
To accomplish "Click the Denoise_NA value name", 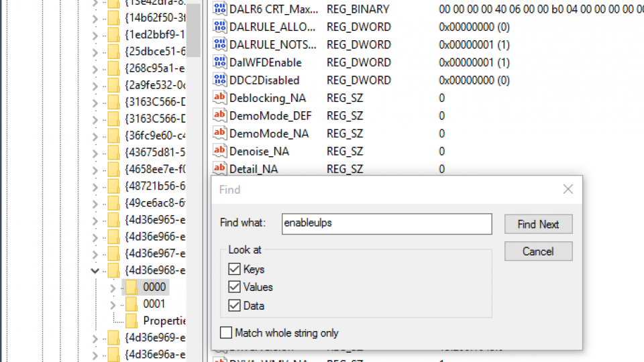I will click(x=259, y=151).
